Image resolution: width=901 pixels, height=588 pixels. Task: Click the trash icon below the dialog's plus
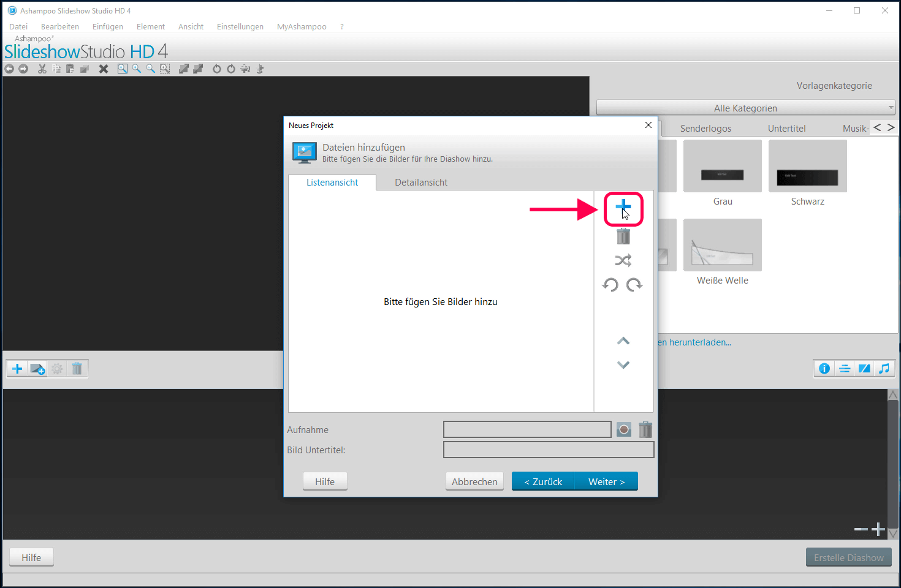pos(623,236)
